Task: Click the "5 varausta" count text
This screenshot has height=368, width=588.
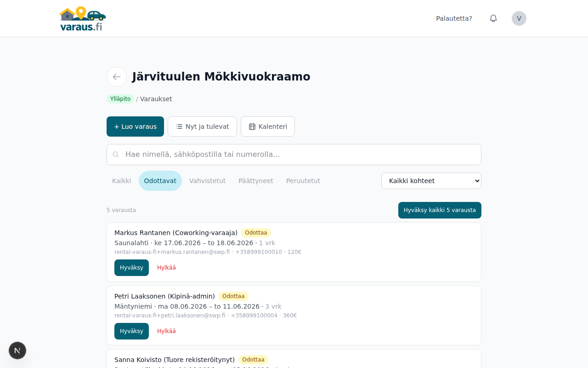Action: [121, 210]
